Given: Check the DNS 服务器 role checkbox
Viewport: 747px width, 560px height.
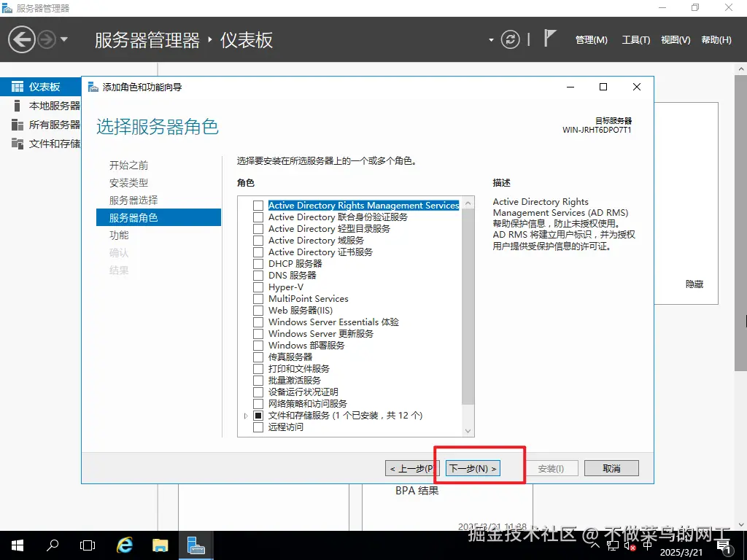Looking at the screenshot, I should [258, 275].
